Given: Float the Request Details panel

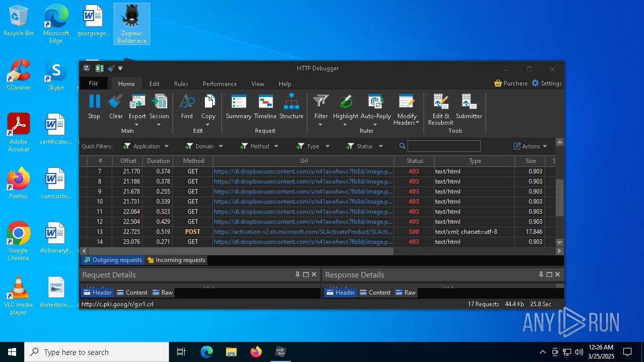Looking at the screenshot, I should [306, 275].
